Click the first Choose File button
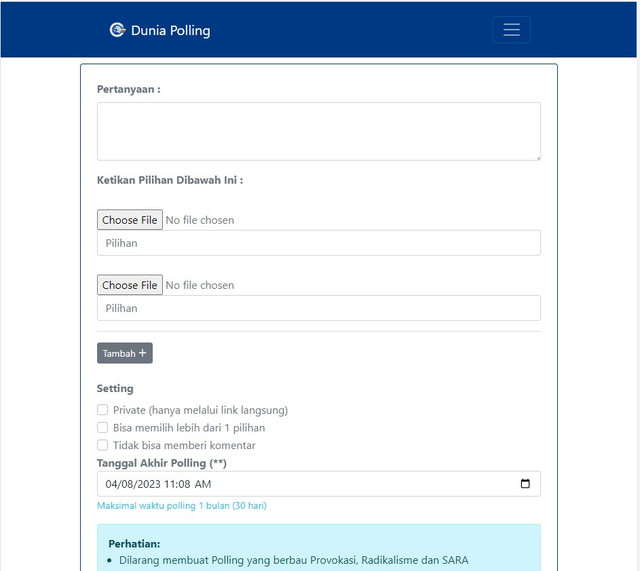Screen dimensions: 640x571 click(130, 220)
